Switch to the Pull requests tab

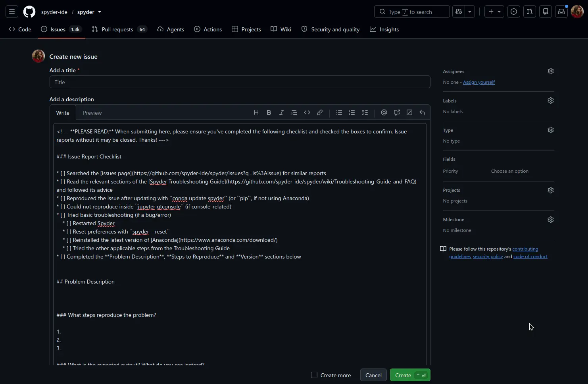point(119,29)
